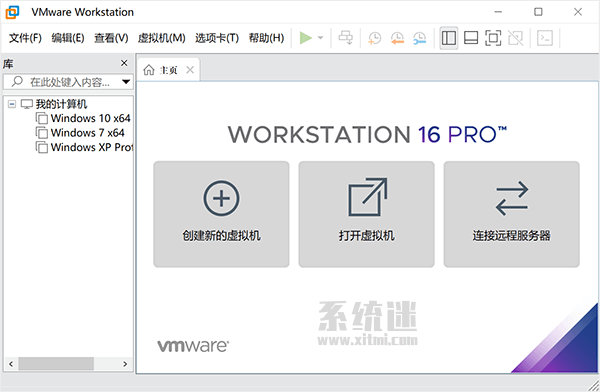Click the console view toolbar icon

pos(545,38)
